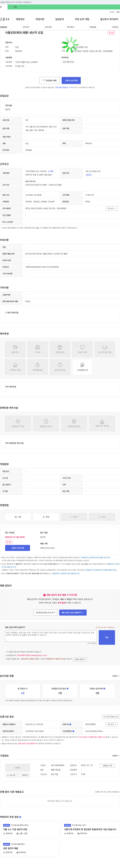This screenshot has width=120, height=868.
Task: Click info icon beside 취업알선기관 알선
Action: pyautogui.click(x=67, y=688)
